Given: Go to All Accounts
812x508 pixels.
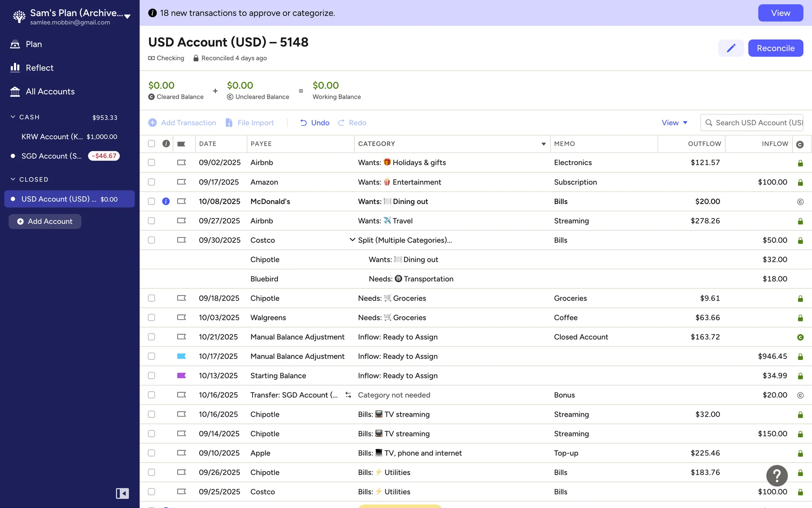Looking at the screenshot, I should (50, 91).
